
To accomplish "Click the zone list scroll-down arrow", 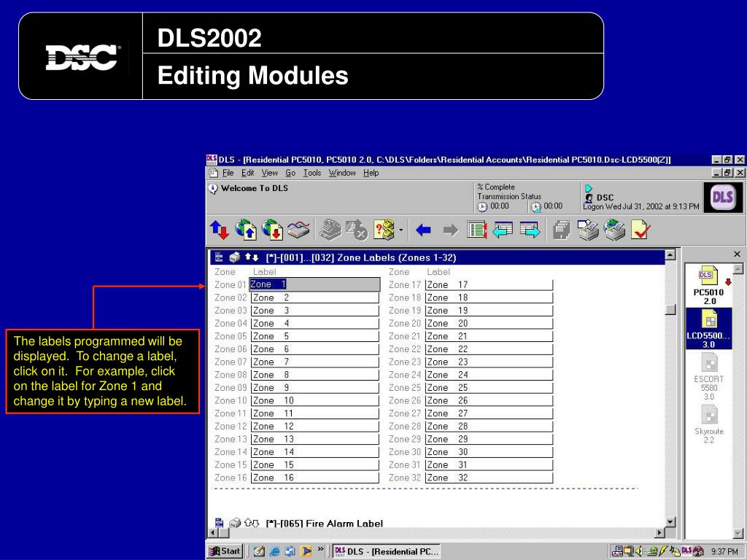I will point(670,522).
